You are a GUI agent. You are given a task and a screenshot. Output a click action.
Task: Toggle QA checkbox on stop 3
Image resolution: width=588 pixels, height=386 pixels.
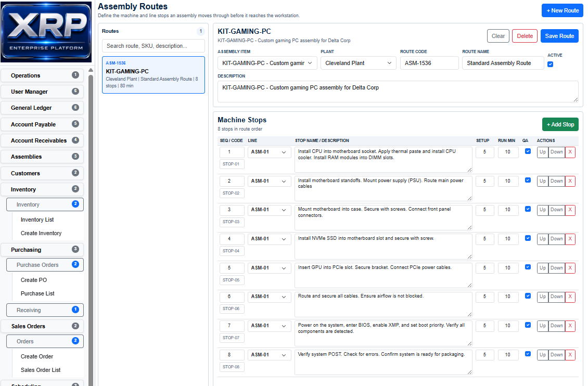(x=528, y=209)
